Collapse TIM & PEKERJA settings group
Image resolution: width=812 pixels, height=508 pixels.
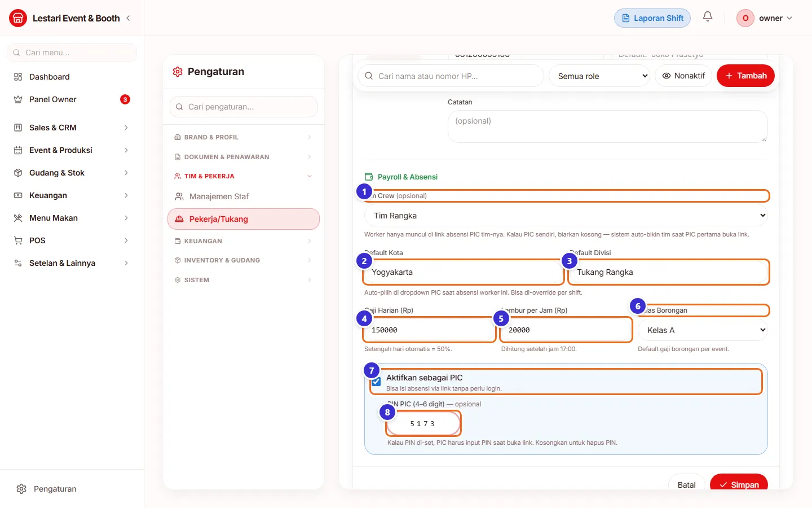[244, 176]
